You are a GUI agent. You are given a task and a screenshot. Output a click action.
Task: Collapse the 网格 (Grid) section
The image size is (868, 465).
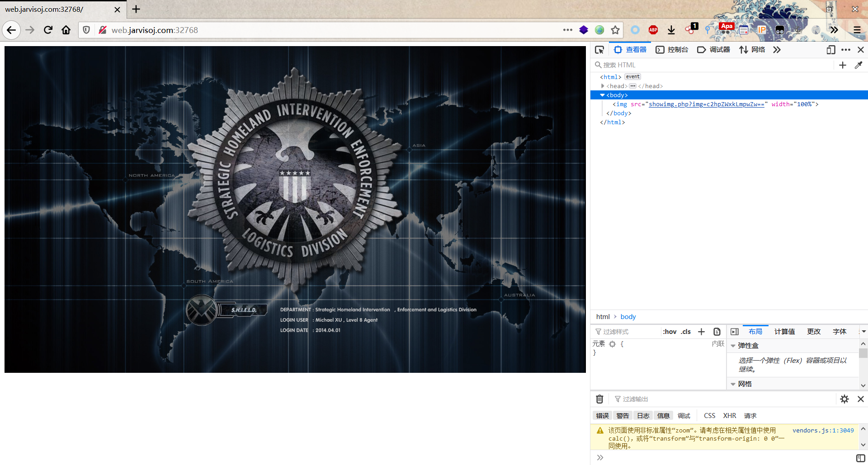click(733, 384)
